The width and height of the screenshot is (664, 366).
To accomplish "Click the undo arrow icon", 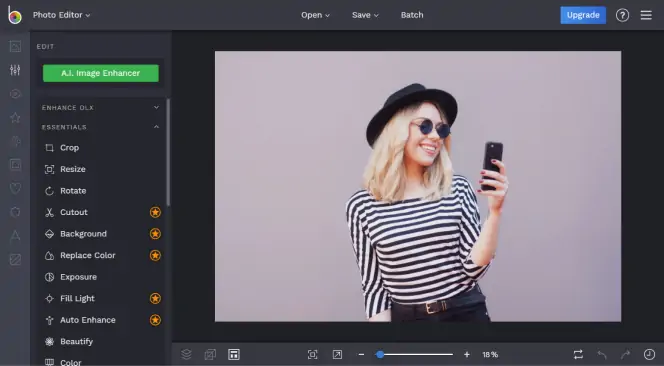I will [602, 354].
